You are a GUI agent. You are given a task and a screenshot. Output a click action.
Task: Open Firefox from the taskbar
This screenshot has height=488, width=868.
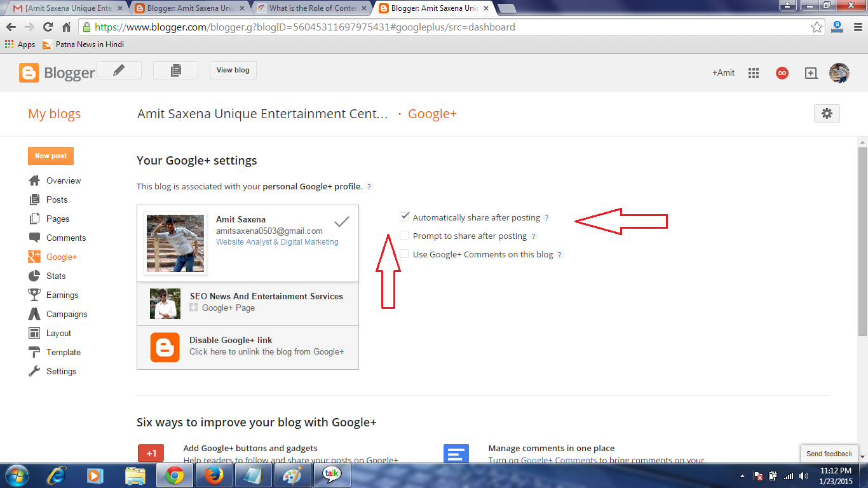click(214, 475)
